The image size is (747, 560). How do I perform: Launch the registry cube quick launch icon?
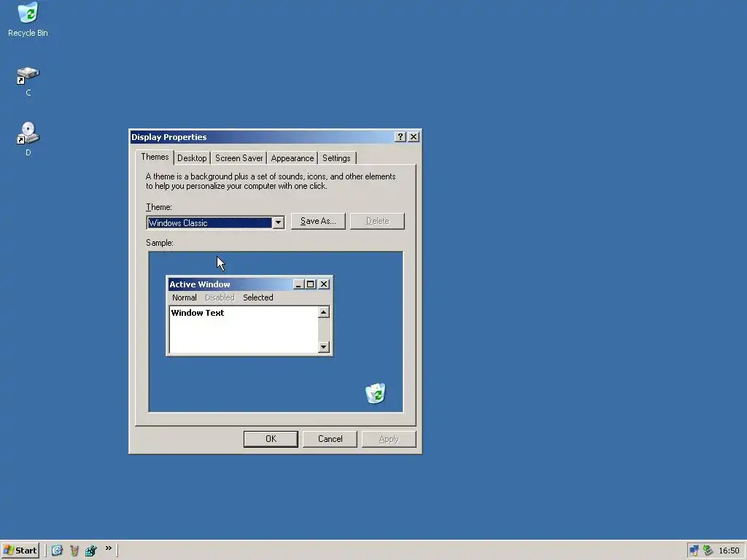point(90,551)
